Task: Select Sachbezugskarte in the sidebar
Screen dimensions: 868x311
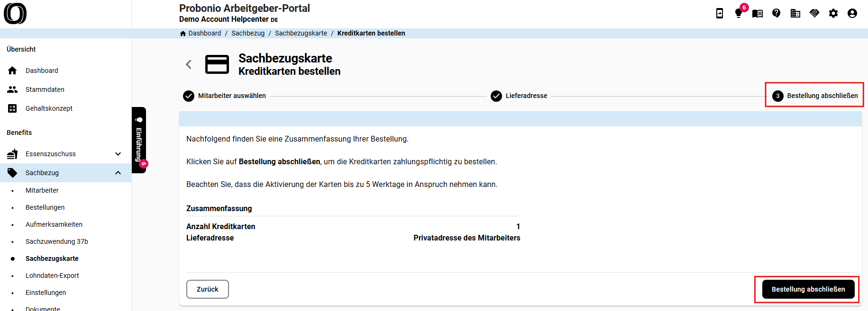Action: pyautogui.click(x=52, y=258)
